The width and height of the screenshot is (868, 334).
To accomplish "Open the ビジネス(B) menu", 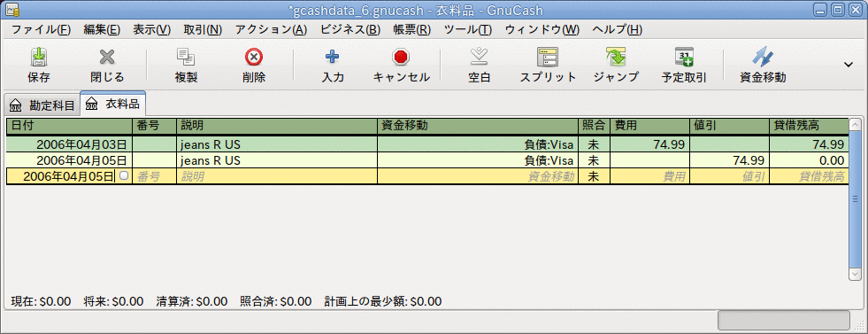I will pos(350,30).
